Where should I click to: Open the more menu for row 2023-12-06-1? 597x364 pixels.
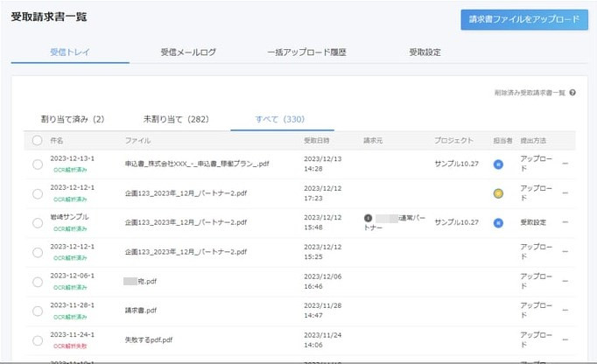tap(565, 281)
